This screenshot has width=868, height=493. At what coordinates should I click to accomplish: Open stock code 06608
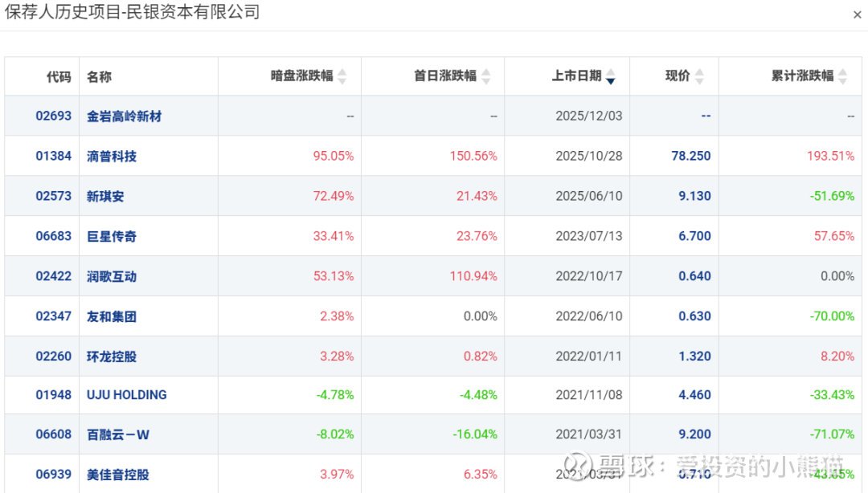coord(54,434)
